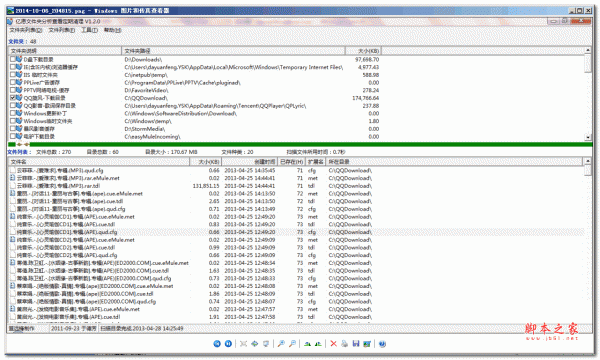600x360 pixels.
Task: Zoom out with the magnifier minus icon
Action: tap(292, 344)
